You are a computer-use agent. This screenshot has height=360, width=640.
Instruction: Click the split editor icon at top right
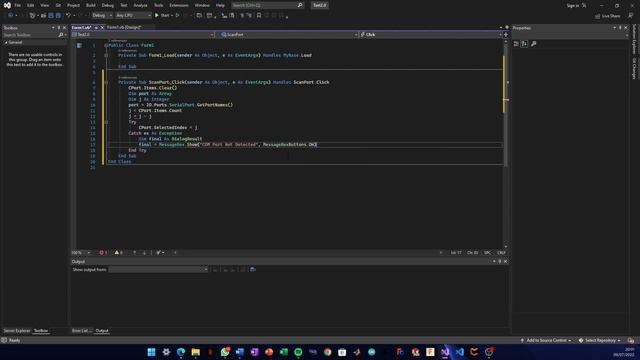pyautogui.click(x=506, y=35)
